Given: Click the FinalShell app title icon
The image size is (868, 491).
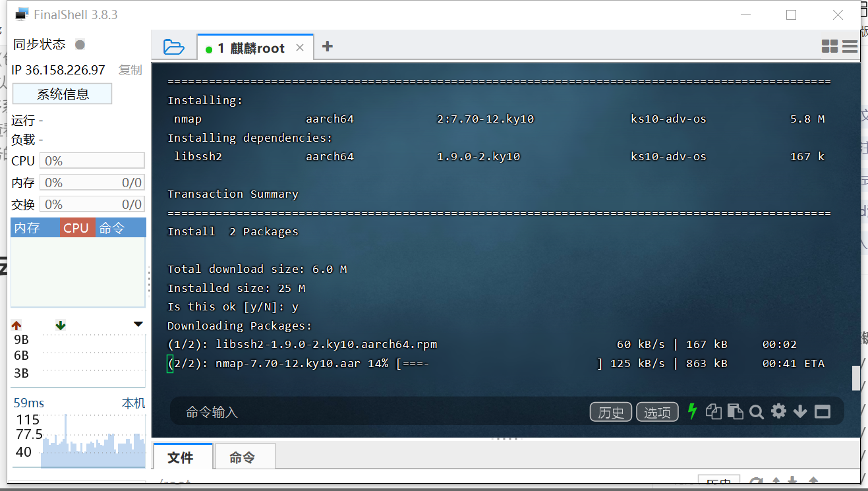Looking at the screenshot, I should click(22, 14).
